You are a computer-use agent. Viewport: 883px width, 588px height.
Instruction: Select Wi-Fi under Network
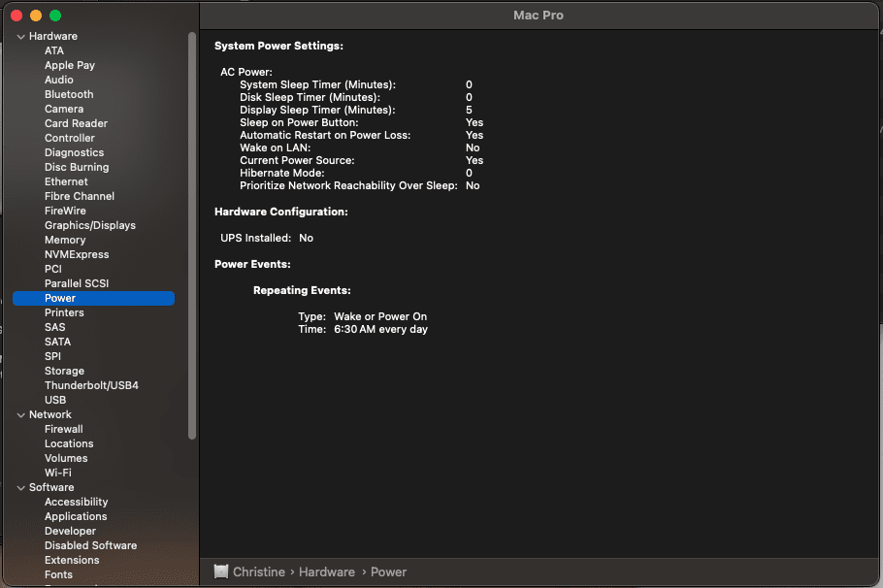pos(58,473)
